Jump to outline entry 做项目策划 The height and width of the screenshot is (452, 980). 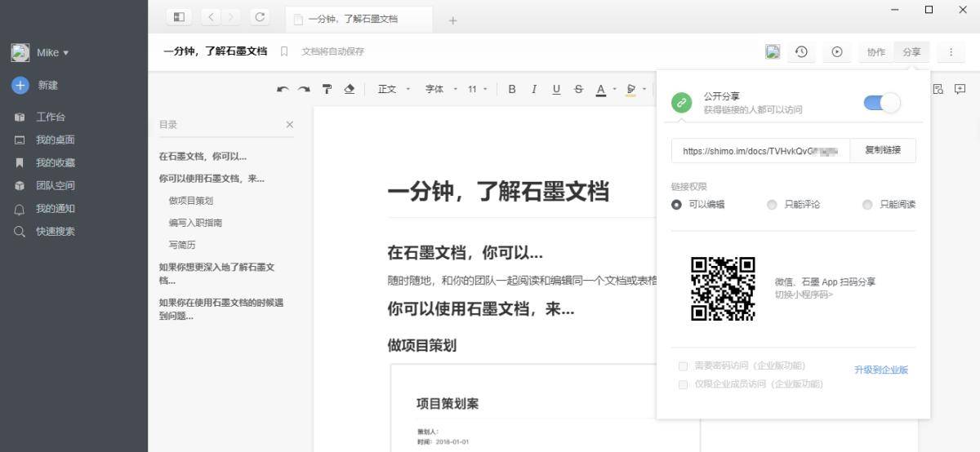click(191, 201)
